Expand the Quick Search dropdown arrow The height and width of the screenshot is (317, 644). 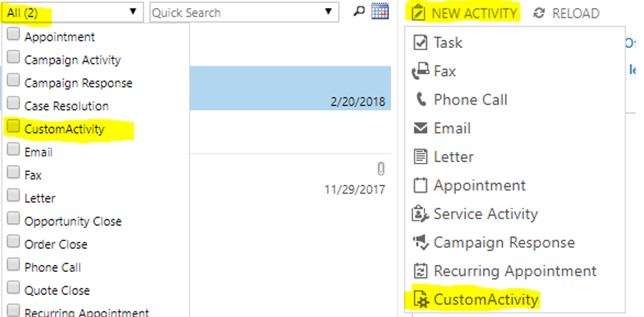pyautogui.click(x=329, y=12)
